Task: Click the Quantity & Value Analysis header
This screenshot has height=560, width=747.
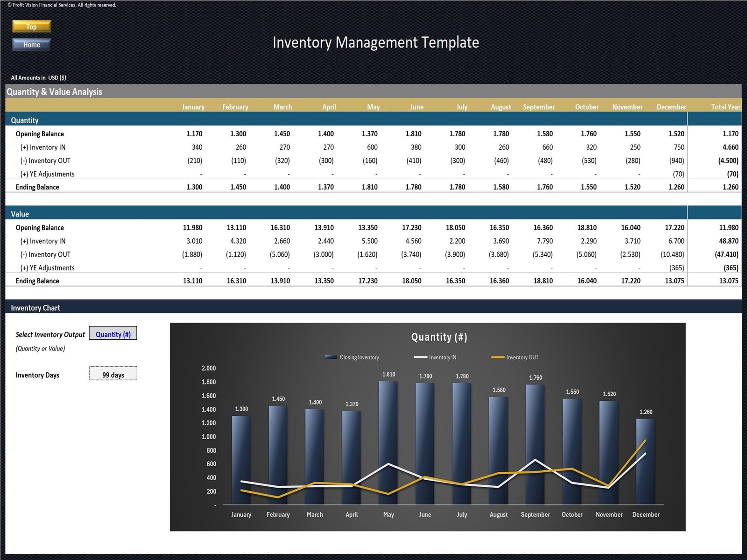Action: pos(54,91)
